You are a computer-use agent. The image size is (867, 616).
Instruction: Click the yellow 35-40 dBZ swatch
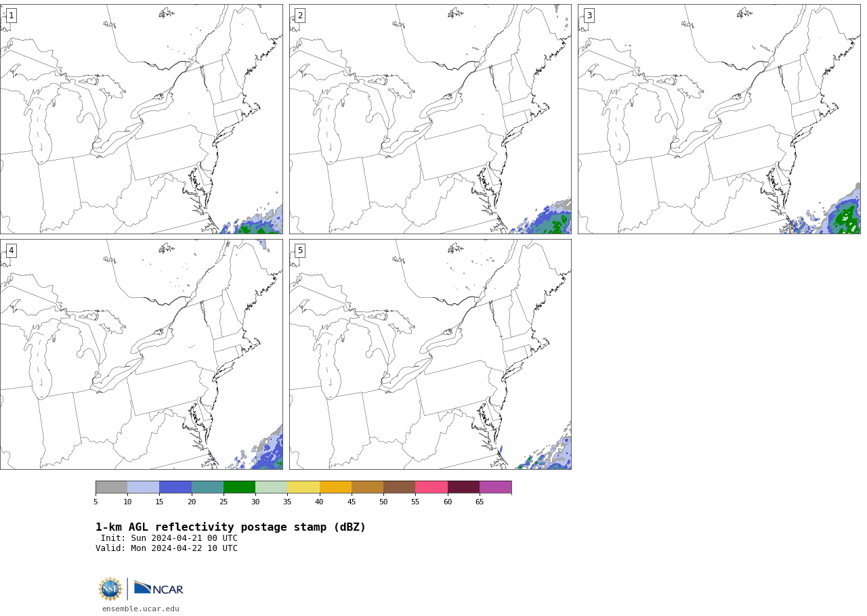303,487
